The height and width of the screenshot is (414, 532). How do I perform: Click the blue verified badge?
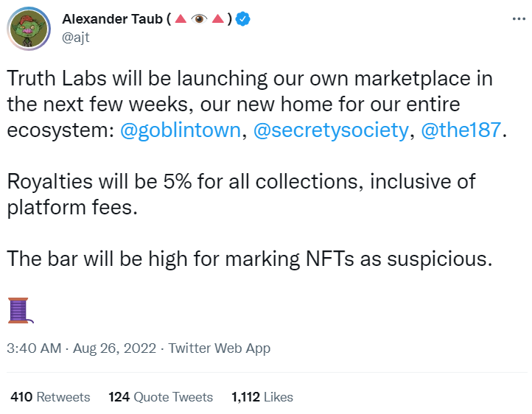tap(243, 19)
